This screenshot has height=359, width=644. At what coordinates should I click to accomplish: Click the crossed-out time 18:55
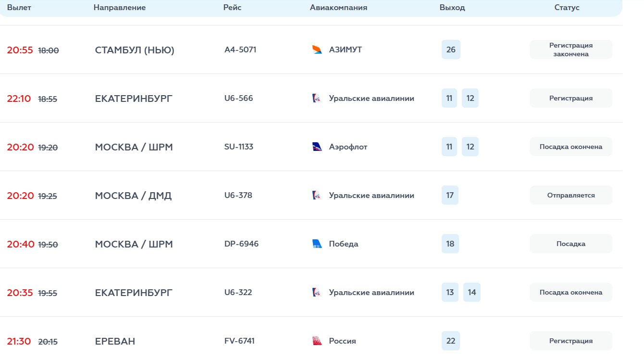point(48,99)
